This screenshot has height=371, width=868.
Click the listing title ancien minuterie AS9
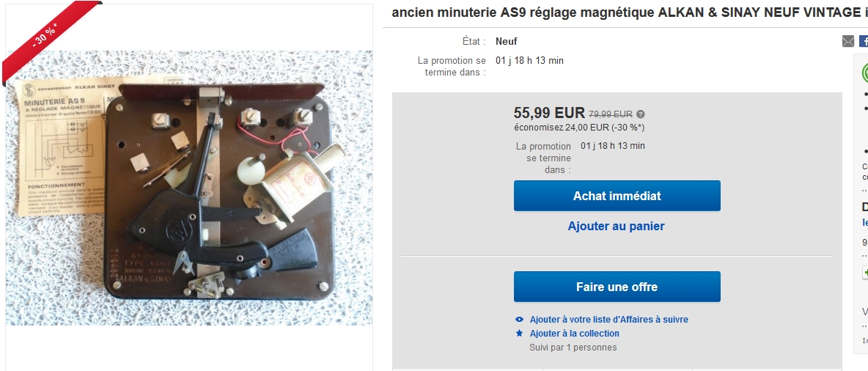click(x=630, y=12)
